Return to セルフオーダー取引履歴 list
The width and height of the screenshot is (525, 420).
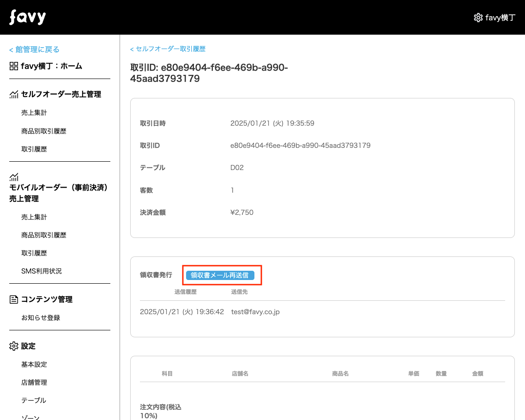pyautogui.click(x=168, y=49)
